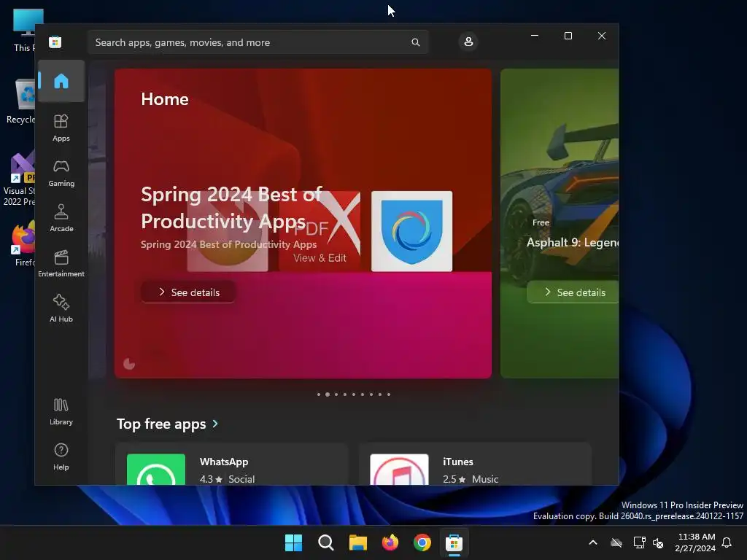
Task: Open the notification bell
Action: [727, 542]
